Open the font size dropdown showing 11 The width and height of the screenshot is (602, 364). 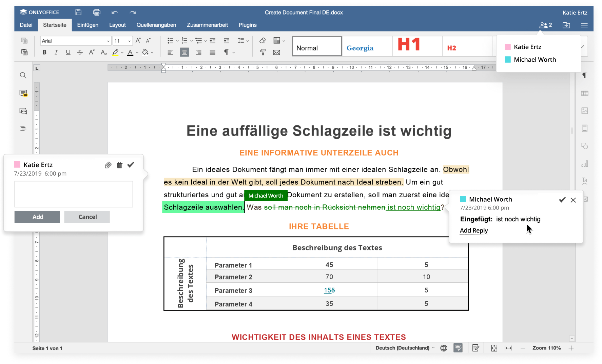pyautogui.click(x=130, y=41)
